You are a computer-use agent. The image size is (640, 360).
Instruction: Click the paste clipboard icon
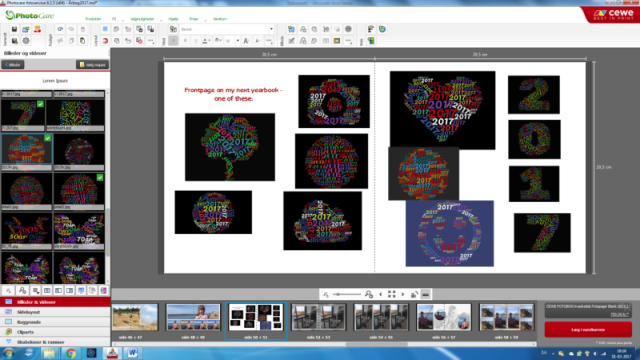click(x=82, y=41)
